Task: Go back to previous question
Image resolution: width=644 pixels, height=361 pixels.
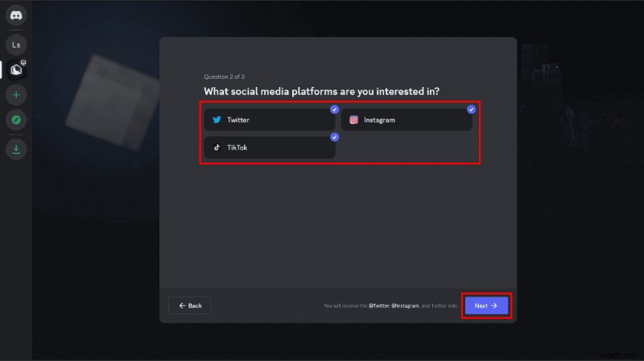Action: pos(190,305)
